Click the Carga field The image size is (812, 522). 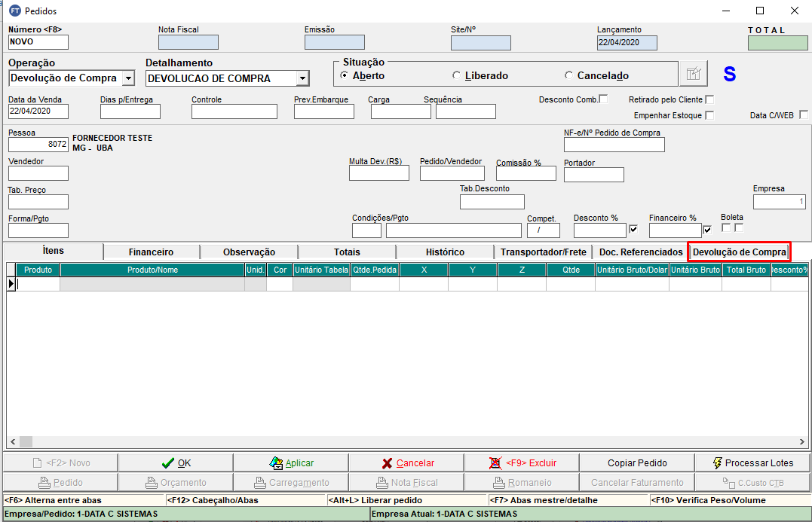401,111
